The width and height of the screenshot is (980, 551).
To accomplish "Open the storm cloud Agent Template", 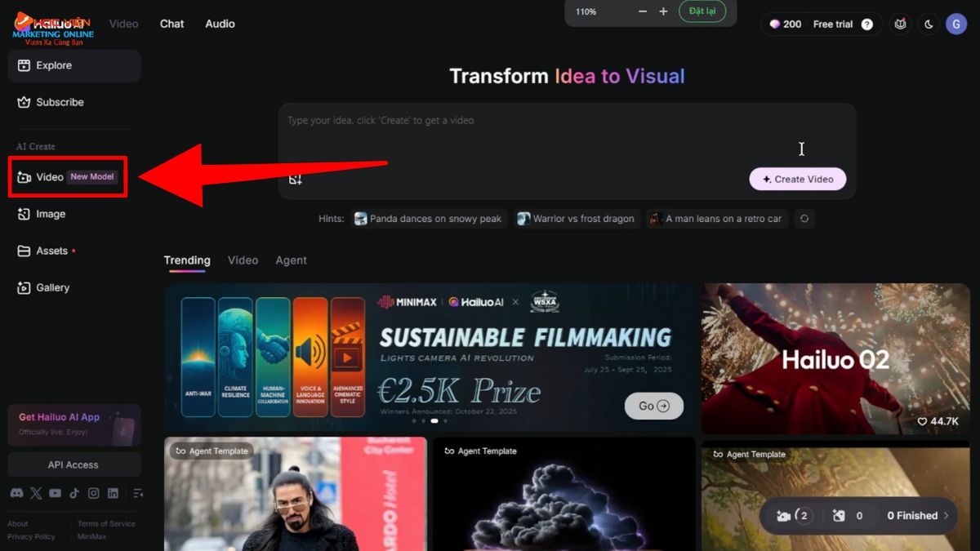I will 563,494.
